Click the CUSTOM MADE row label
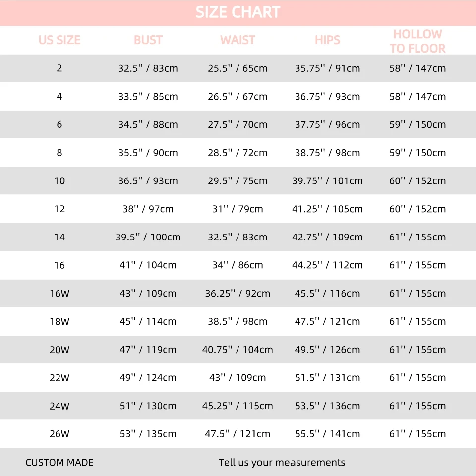 [x=59, y=462]
